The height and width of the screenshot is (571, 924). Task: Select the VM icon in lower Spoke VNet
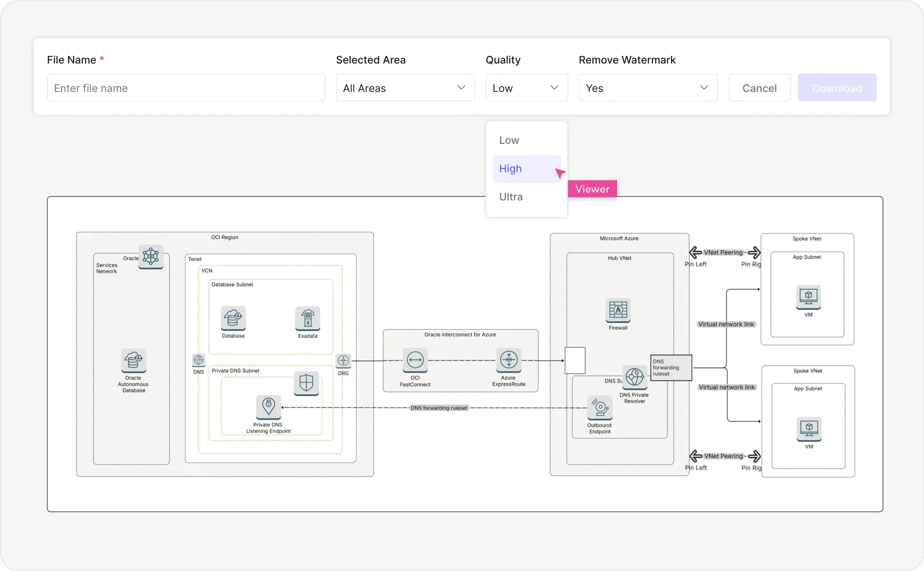pos(809,429)
